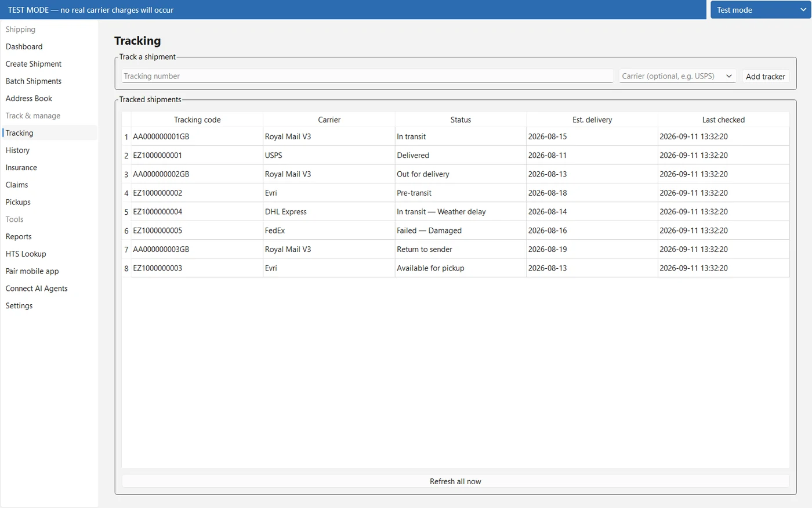Viewport: 812px width, 508px height.
Task: Select tracking code EZ1000000004
Action: tap(197, 212)
